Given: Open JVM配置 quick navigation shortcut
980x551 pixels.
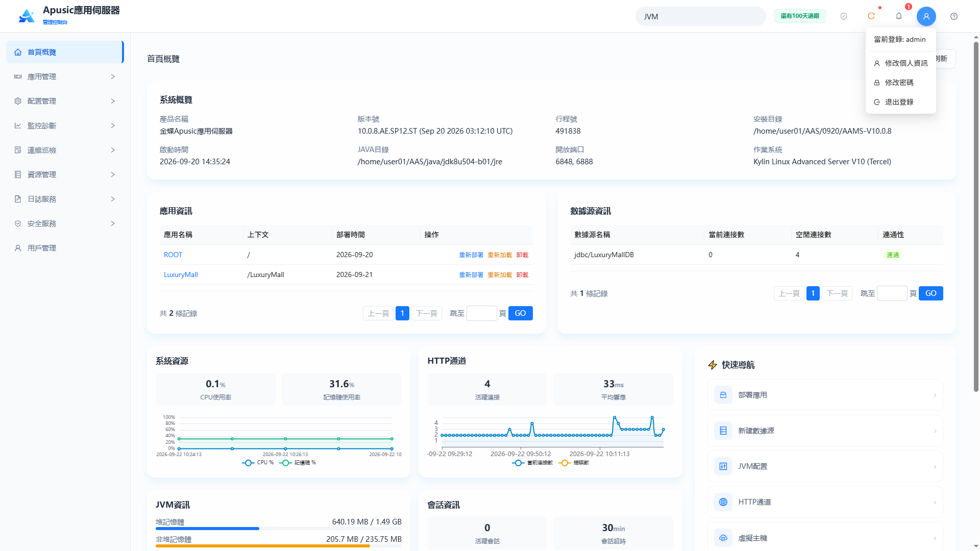Looking at the screenshot, I should pos(825,466).
